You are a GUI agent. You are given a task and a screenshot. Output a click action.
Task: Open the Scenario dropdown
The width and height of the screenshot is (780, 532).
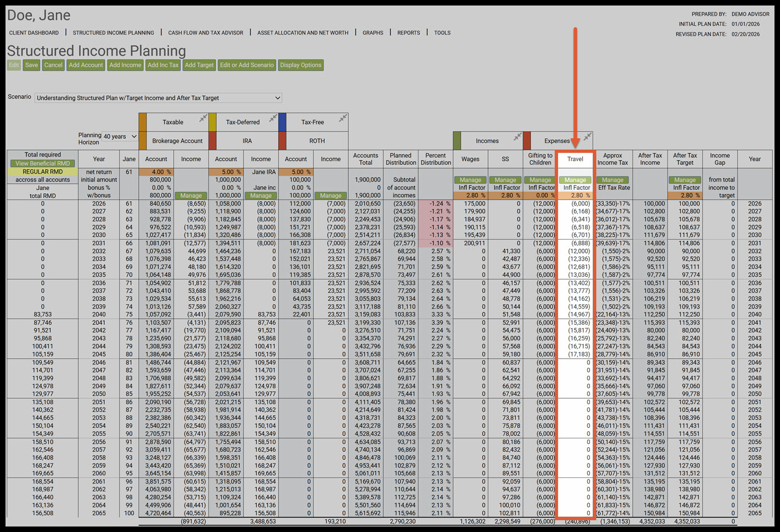[158, 98]
